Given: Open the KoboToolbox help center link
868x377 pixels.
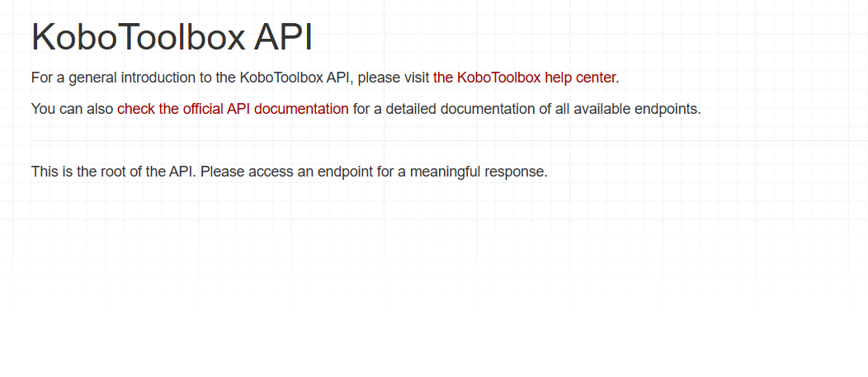Looking at the screenshot, I should [525, 78].
